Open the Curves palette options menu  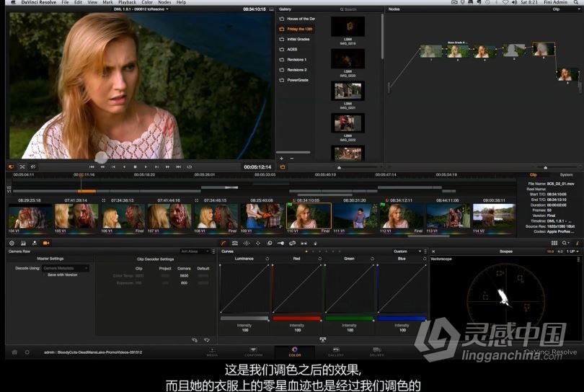pyautogui.click(x=425, y=251)
